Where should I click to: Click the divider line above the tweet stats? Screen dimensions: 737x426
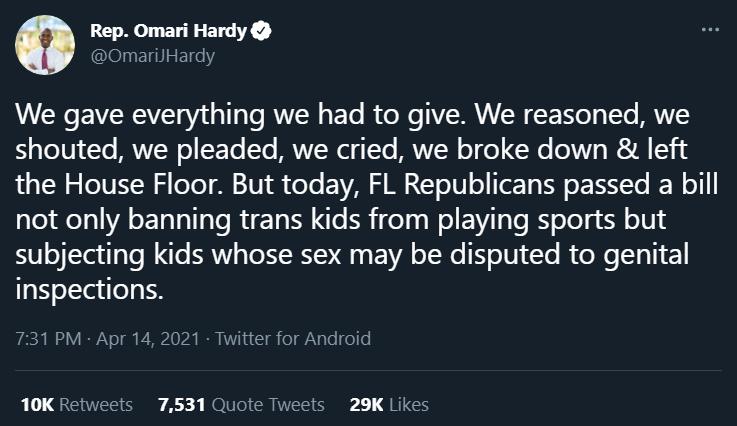pos(368,371)
